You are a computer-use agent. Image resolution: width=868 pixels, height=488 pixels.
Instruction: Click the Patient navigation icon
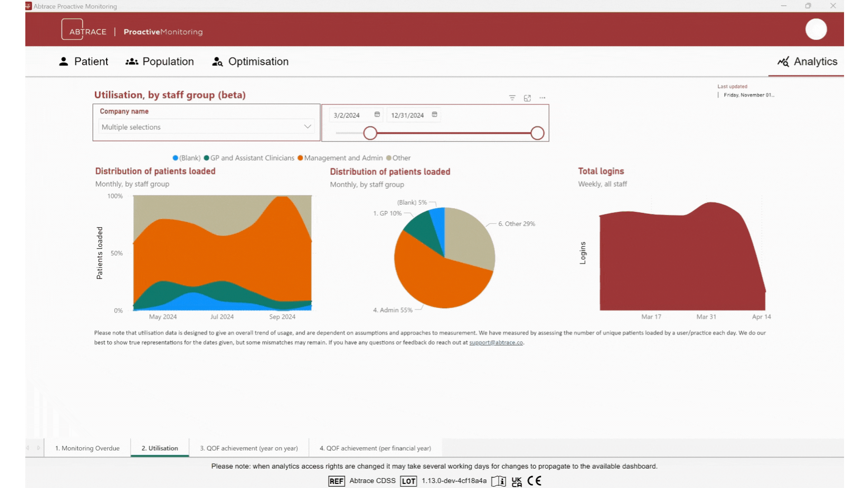point(63,61)
